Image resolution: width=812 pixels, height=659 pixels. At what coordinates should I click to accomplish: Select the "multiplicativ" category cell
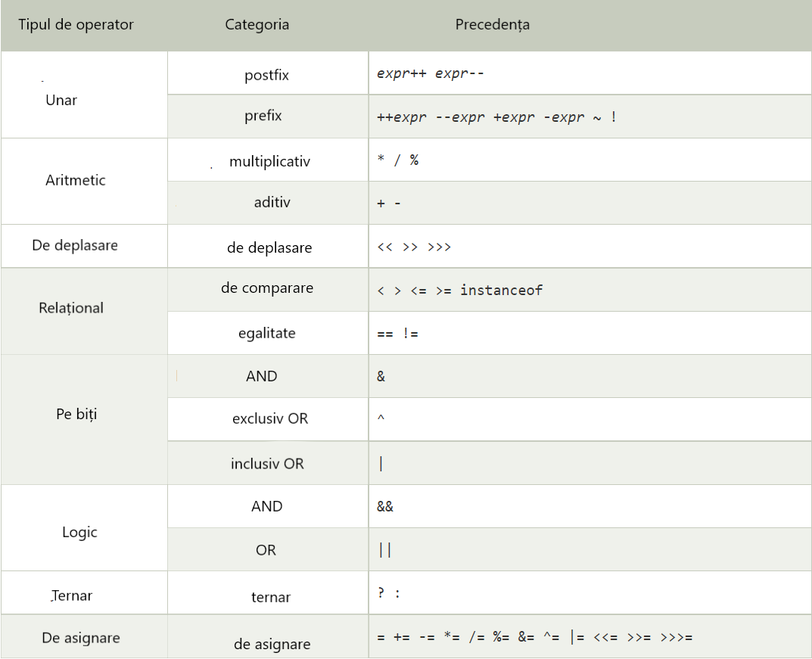pos(269,162)
